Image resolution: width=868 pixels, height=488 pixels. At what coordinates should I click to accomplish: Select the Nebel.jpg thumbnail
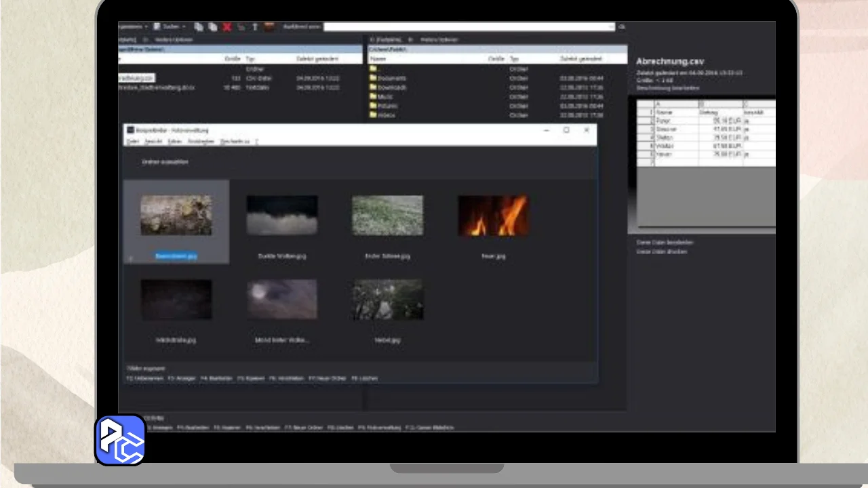point(387,300)
